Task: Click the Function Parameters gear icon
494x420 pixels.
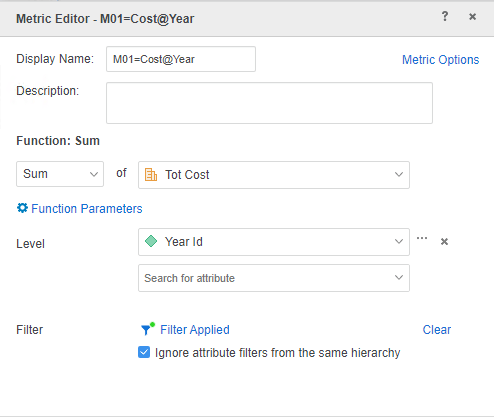Action: coord(22,208)
